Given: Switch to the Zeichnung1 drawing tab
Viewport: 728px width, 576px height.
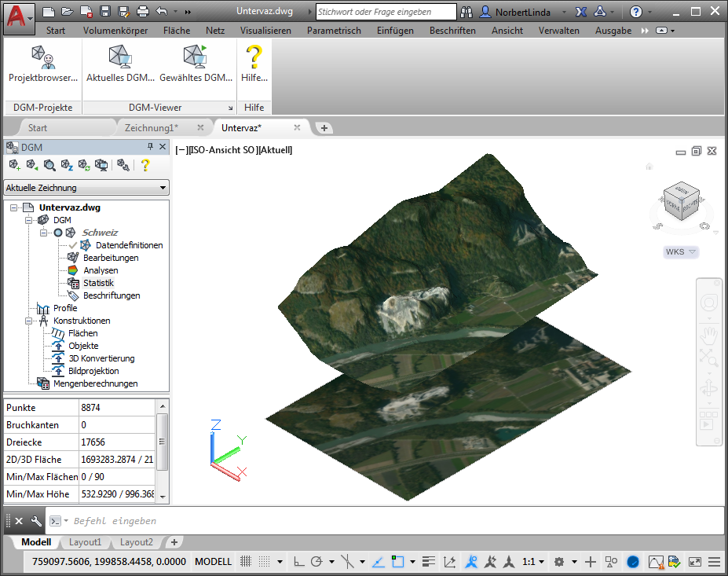Looking at the screenshot, I should coord(151,127).
